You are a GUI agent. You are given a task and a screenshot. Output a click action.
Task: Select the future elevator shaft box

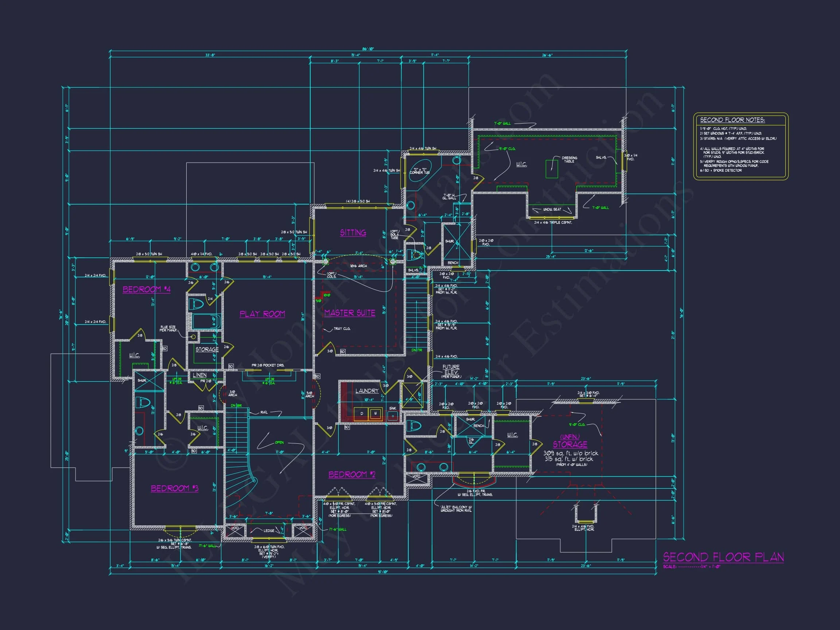(x=412, y=396)
